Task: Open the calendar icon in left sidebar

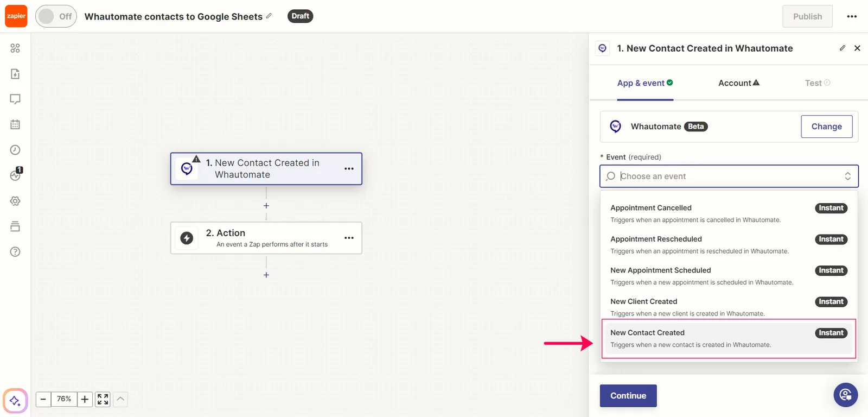Action: click(15, 124)
